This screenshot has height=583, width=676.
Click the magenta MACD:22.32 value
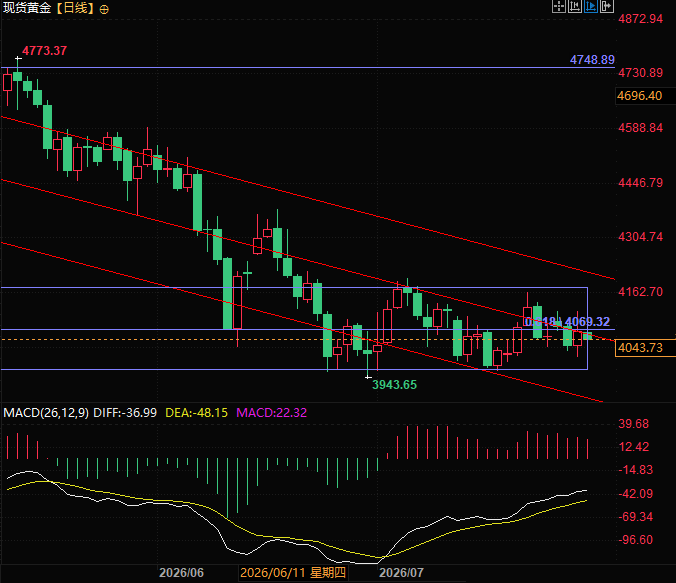pyautogui.click(x=272, y=413)
